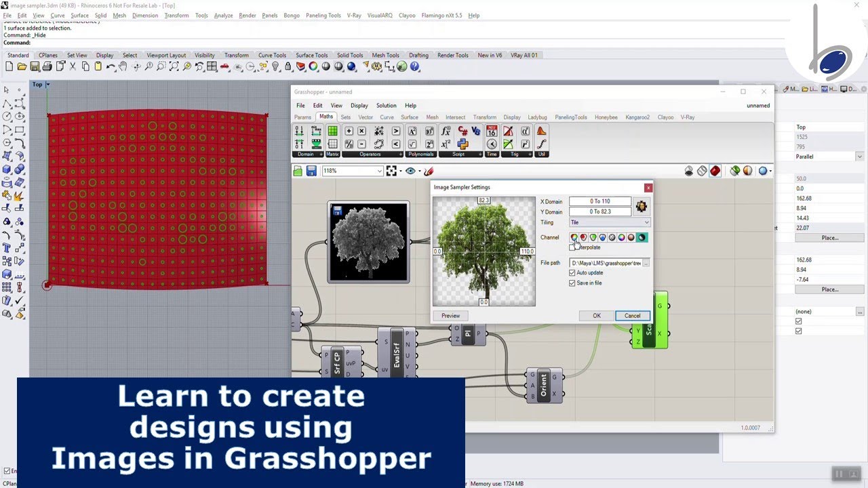Click the VB script component icon

(476, 131)
